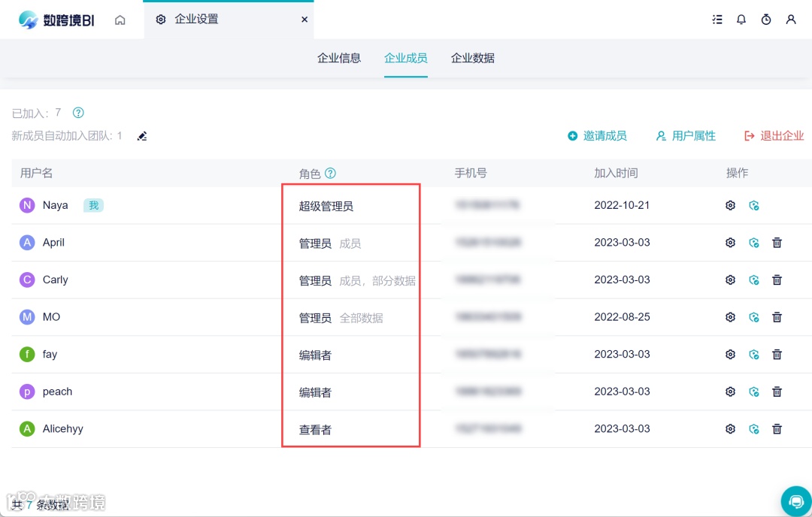The width and height of the screenshot is (812, 517).
Task: Open the 企业数据 tab
Action: tap(472, 58)
